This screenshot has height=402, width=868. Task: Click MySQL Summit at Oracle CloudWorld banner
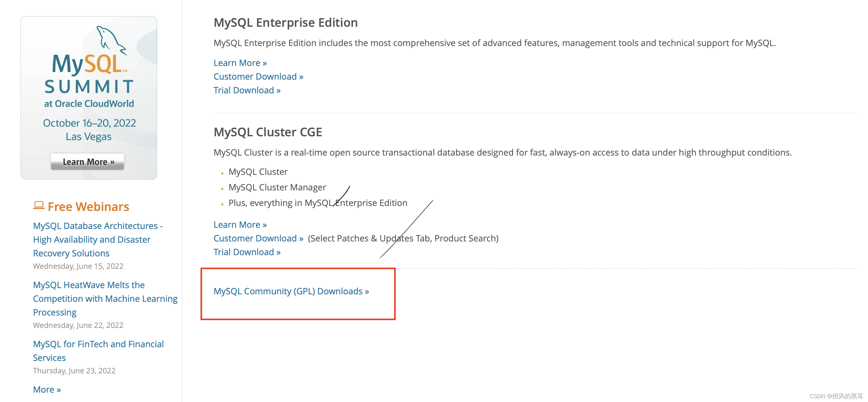[x=89, y=98]
